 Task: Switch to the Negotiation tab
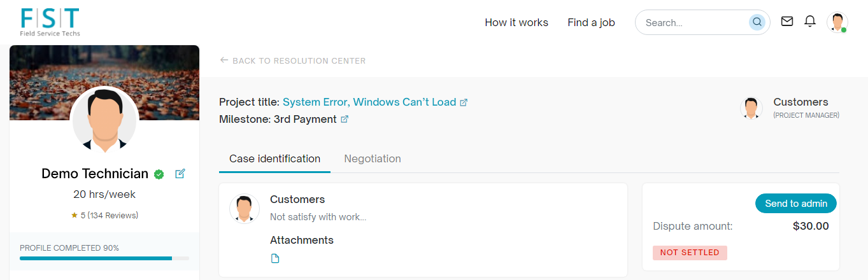[x=373, y=159]
